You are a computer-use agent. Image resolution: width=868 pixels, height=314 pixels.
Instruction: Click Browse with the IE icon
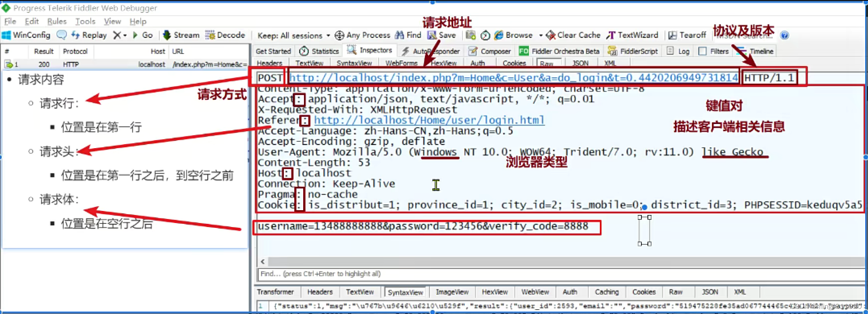[513, 35]
